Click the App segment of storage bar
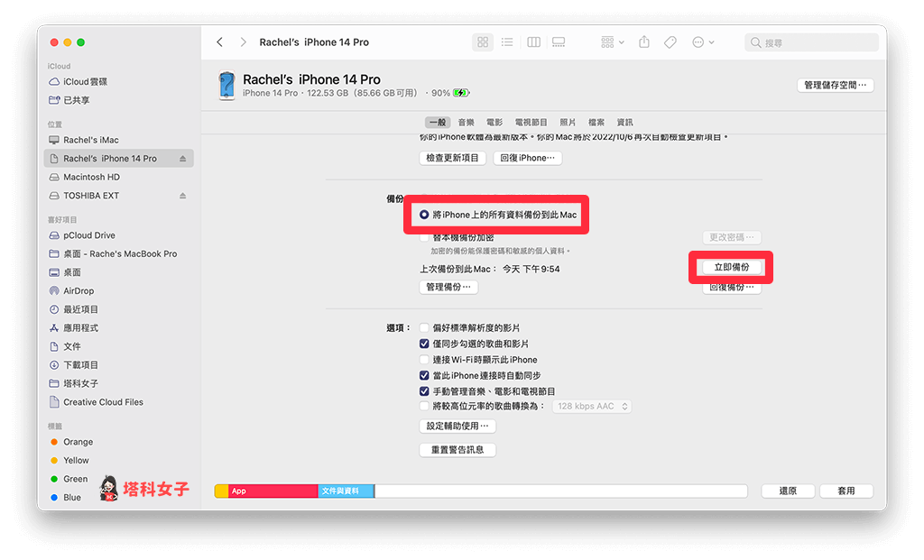The width and height of the screenshot is (924, 560). coord(273,491)
